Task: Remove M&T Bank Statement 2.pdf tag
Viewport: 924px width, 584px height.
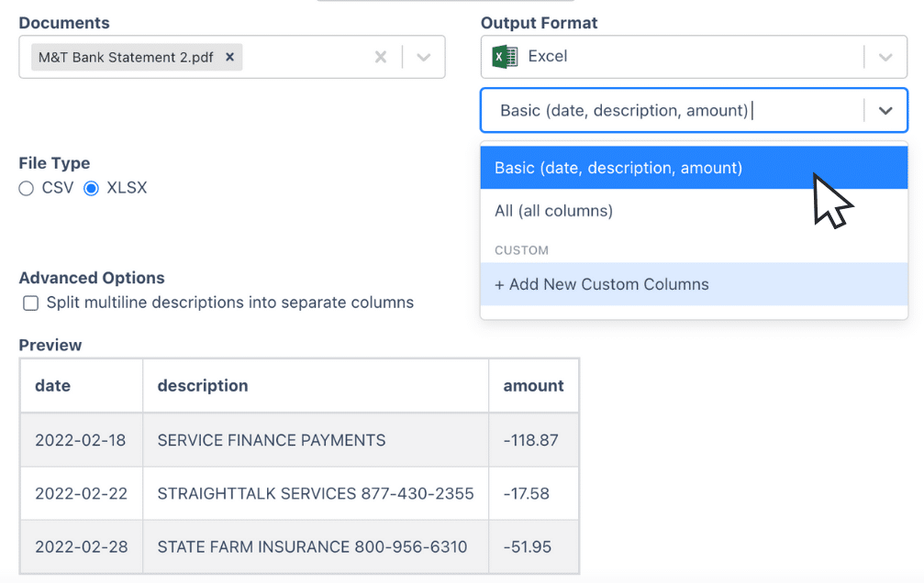Action: (229, 57)
